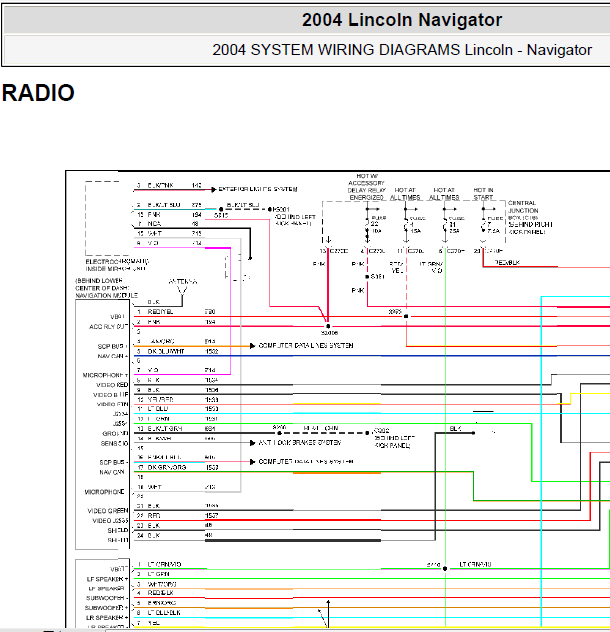The width and height of the screenshot is (610, 632).
Task: Click the BLK/LT GRN 694 wire label
Action: 181,429
